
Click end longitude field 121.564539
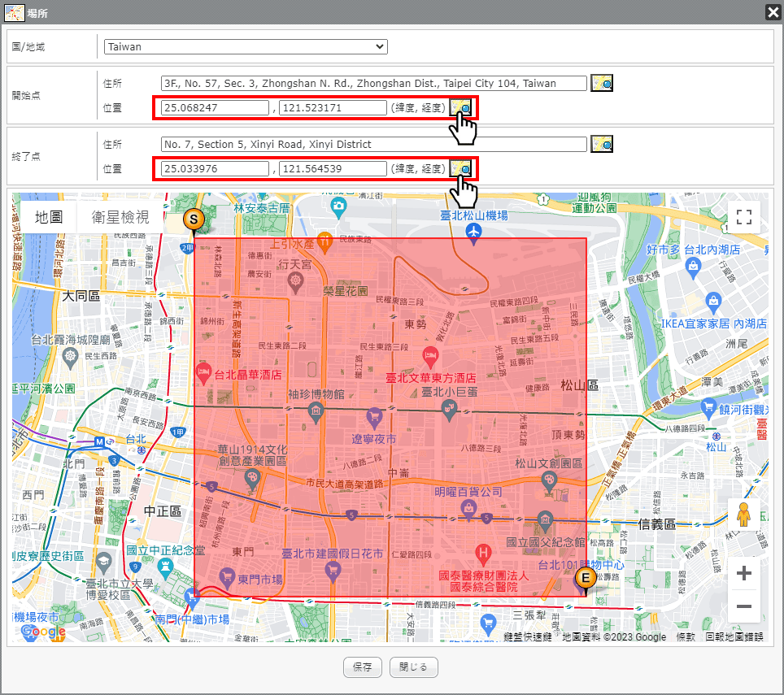333,169
